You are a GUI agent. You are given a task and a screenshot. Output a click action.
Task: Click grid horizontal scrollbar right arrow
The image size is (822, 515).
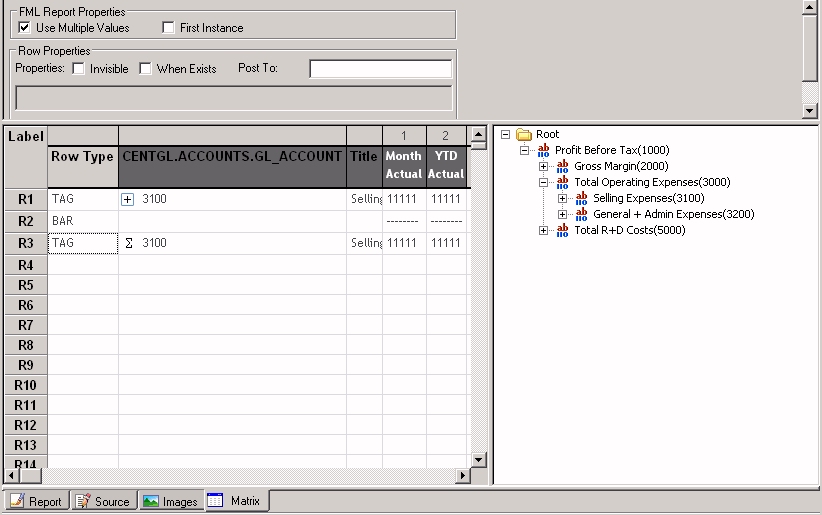(x=462, y=476)
